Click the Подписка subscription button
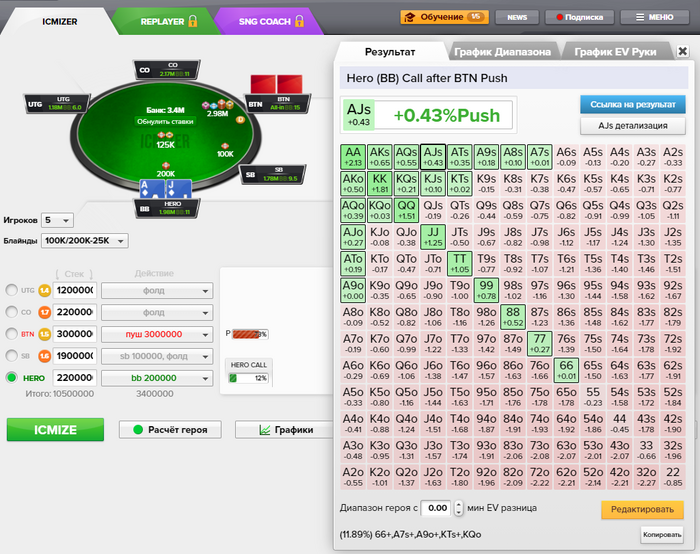This screenshot has height=554, width=700. pos(579,17)
